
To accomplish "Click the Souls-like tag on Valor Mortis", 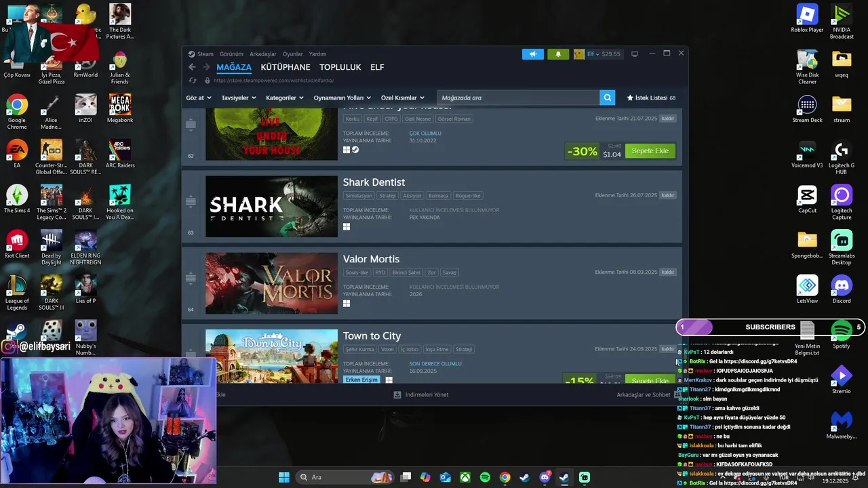I will click(357, 272).
